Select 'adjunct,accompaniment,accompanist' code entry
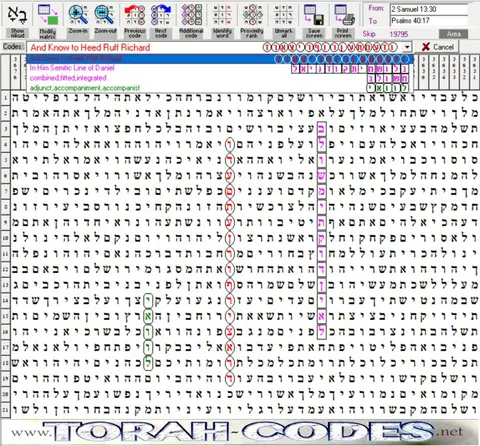The image size is (480, 446). (x=220, y=88)
